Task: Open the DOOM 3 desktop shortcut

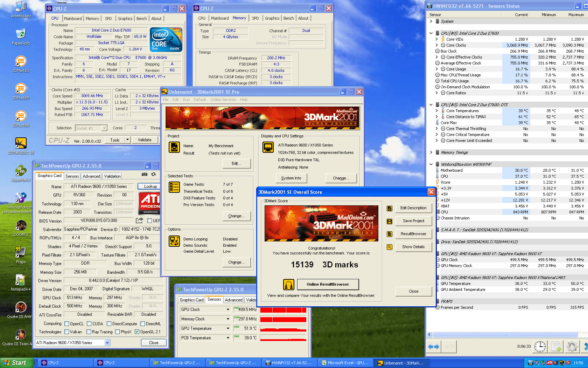Action: pyautogui.click(x=21, y=225)
